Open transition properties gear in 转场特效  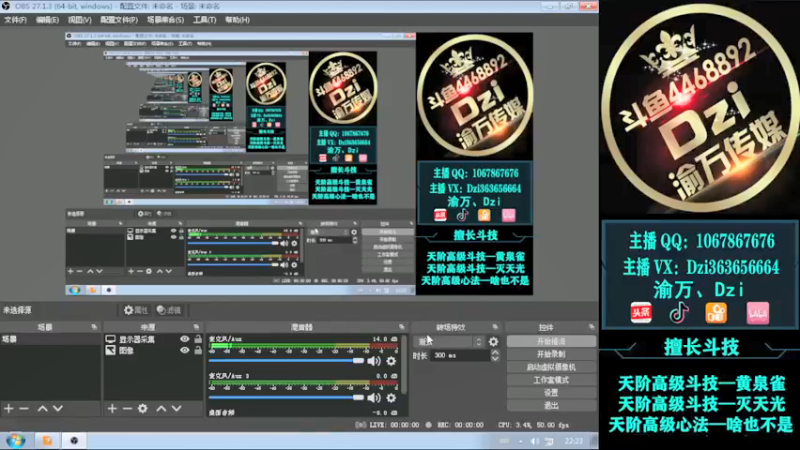click(x=493, y=342)
